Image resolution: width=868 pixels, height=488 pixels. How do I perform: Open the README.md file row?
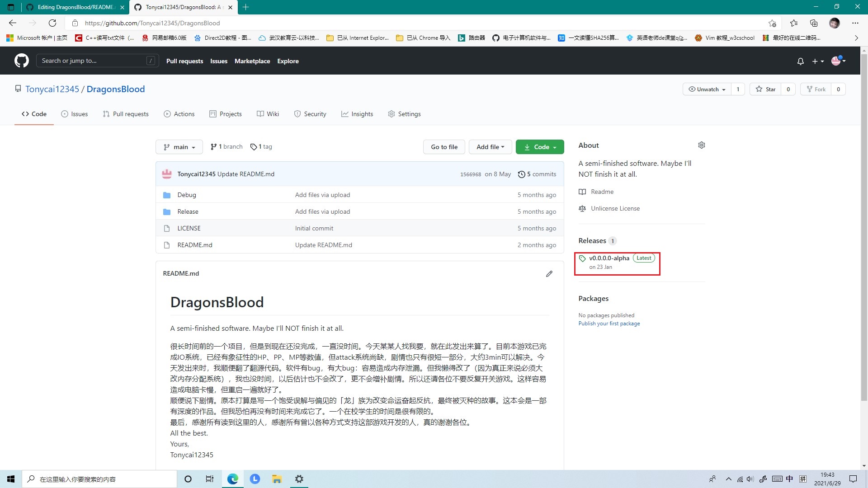point(360,245)
